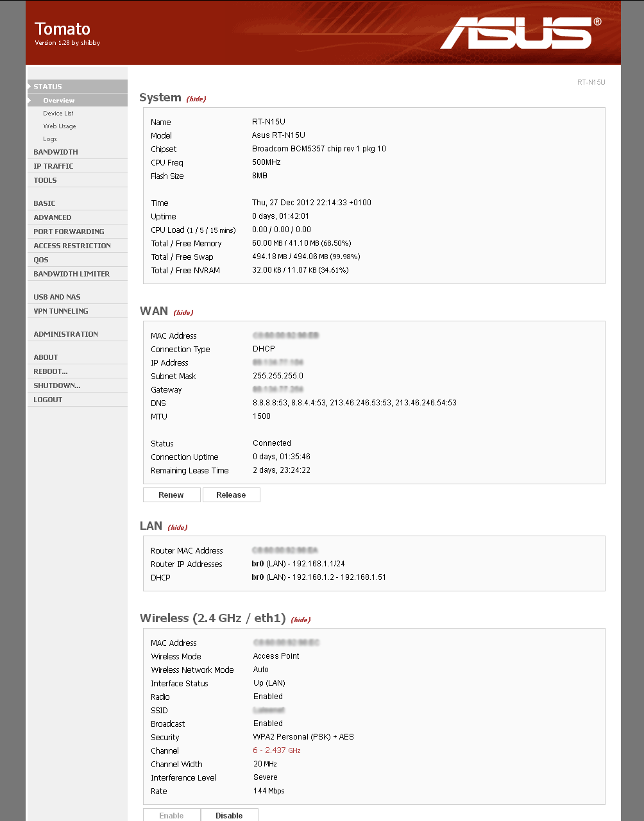644x821 pixels.
Task: Click the red channel value '6 - 2.437 GHz'
Action: point(276,750)
